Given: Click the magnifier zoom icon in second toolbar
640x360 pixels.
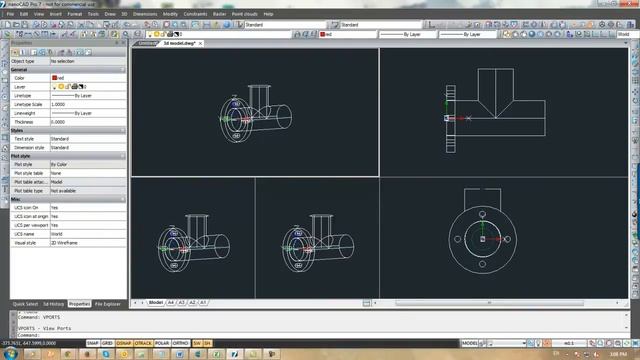Looking at the screenshot, I should click(x=126, y=35).
